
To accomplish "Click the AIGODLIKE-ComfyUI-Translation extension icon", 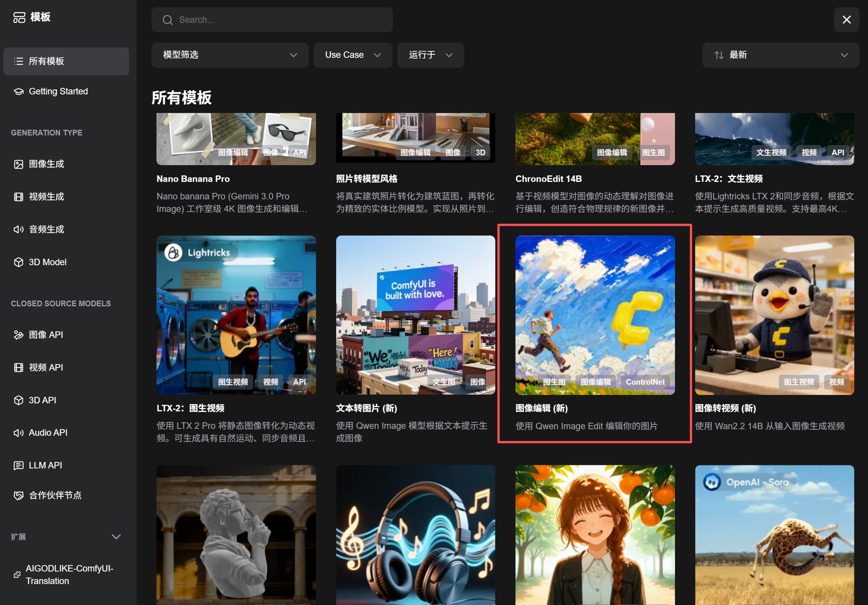I will pyautogui.click(x=17, y=575).
